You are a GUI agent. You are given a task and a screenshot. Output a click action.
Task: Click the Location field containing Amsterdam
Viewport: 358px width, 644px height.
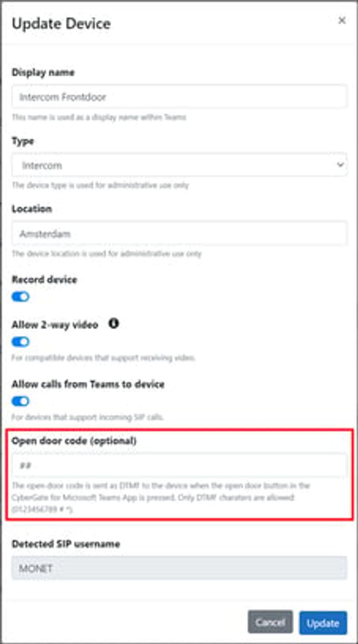point(179,233)
